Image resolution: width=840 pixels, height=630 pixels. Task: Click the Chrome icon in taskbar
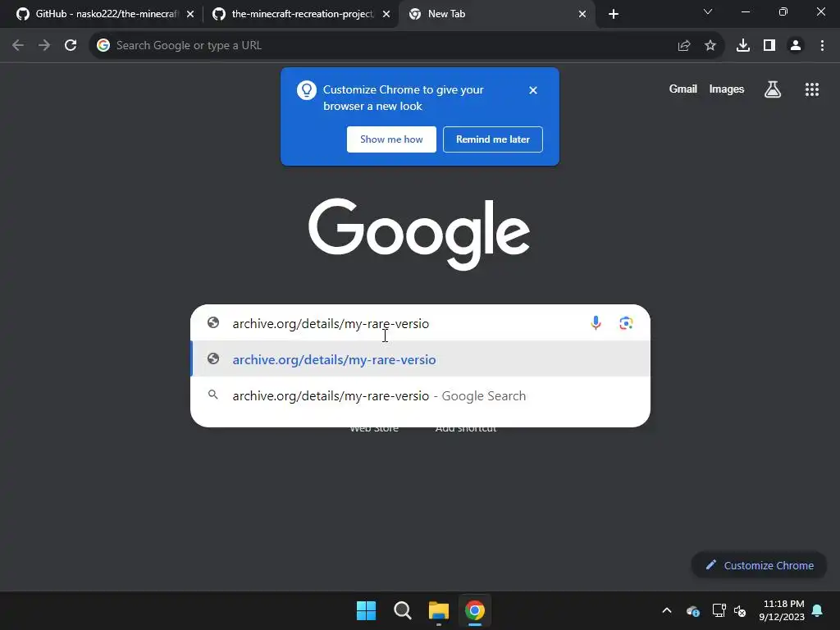tap(475, 610)
